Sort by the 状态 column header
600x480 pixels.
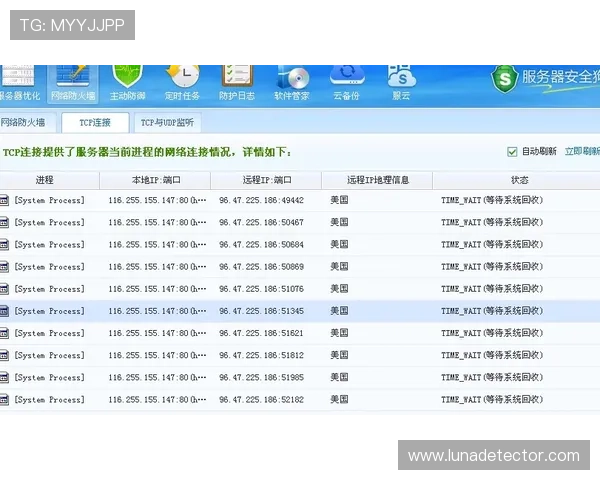[x=517, y=180]
